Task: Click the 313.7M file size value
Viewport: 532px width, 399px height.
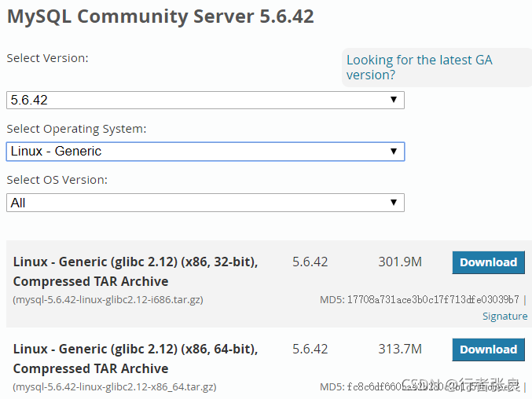Action: point(400,349)
